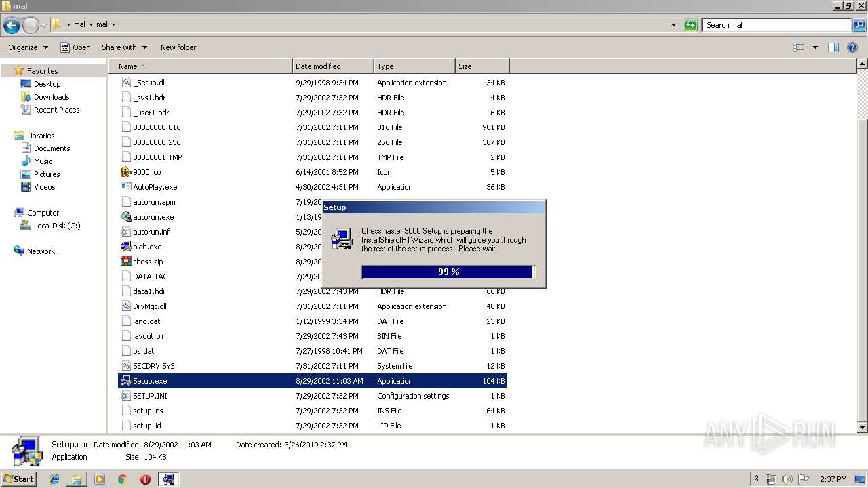Select the SETUP.INI file
868x488 pixels.
150,396
